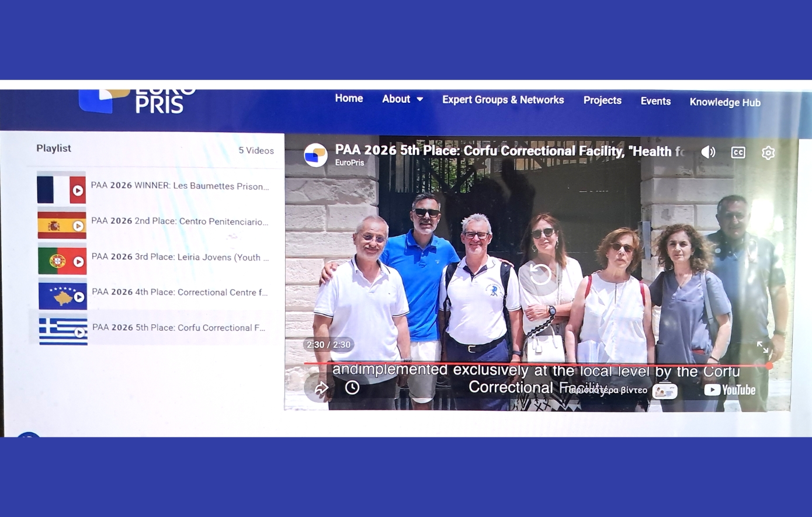Go to Expert Groups & Networks
Viewport: 812px width, 517px height.
point(503,100)
